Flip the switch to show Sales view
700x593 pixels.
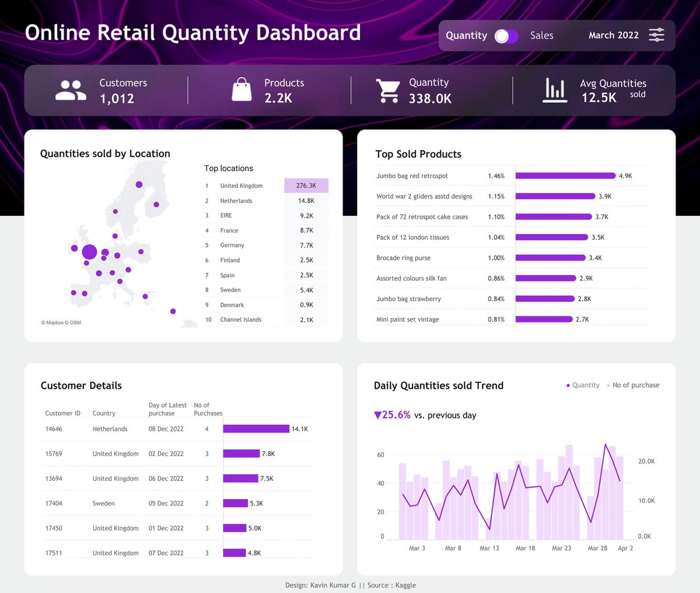[x=506, y=36]
